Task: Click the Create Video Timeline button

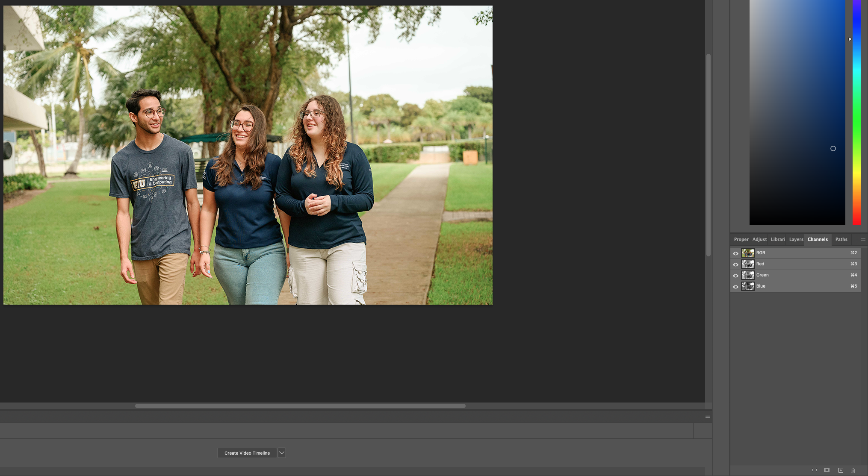Action: (247, 452)
